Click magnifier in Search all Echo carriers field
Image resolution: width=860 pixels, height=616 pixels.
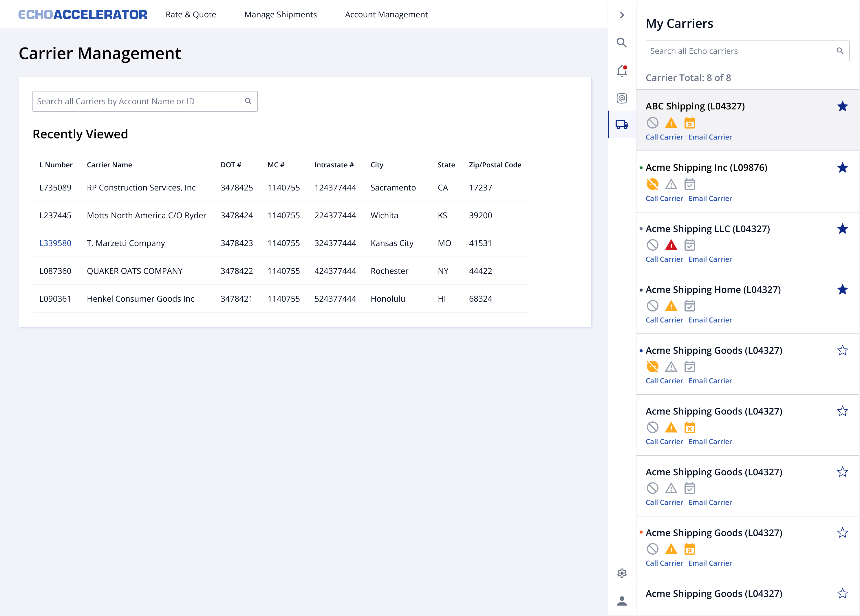tap(840, 51)
